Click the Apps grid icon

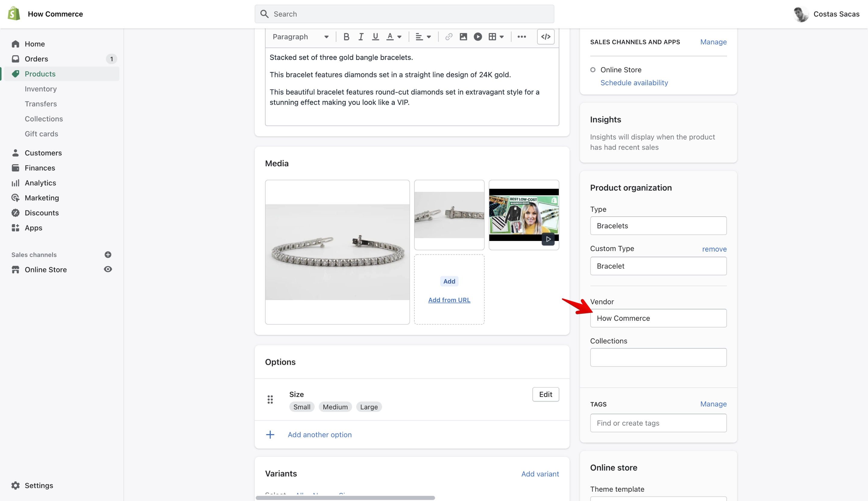[x=15, y=228]
